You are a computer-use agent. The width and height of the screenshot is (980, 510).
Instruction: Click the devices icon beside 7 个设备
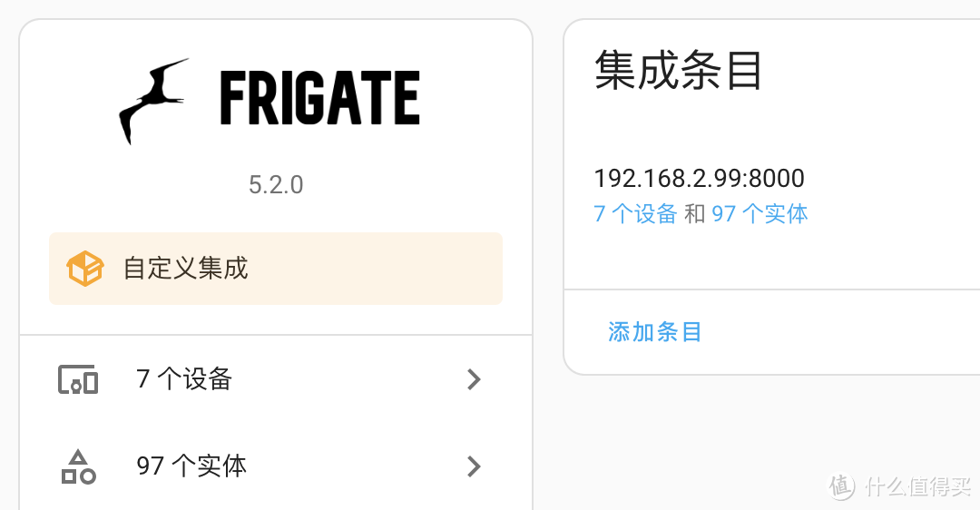click(78, 379)
